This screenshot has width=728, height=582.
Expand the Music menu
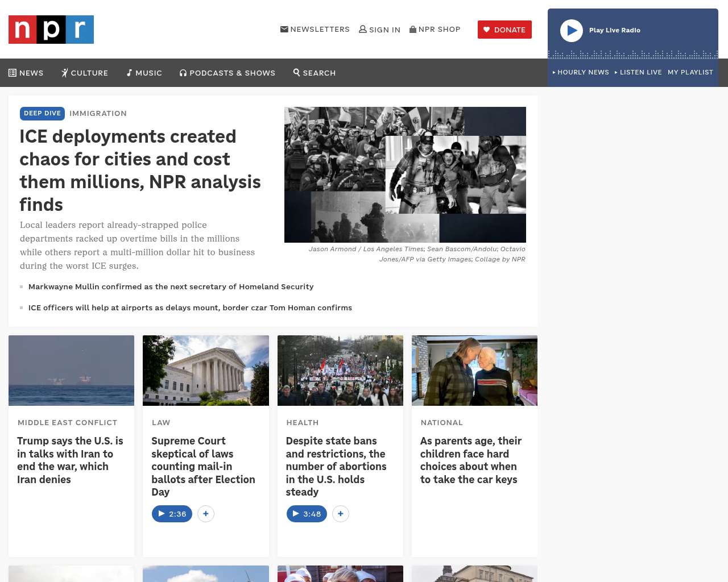pyautogui.click(x=144, y=73)
